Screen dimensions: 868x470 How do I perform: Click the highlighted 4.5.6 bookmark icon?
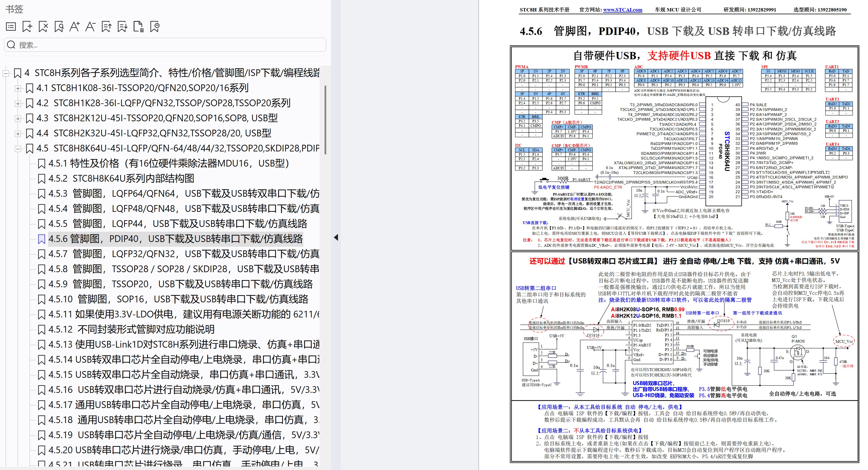pyautogui.click(x=41, y=239)
